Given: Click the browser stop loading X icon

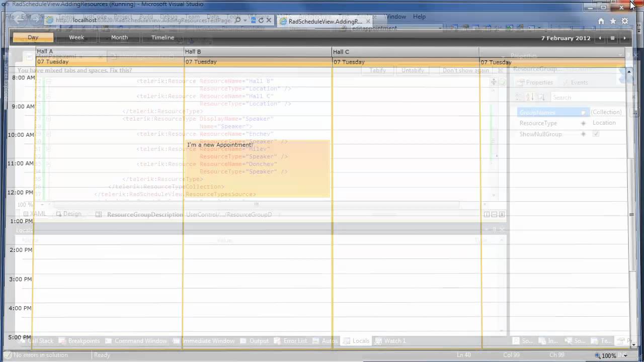Looking at the screenshot, I should (269, 20).
